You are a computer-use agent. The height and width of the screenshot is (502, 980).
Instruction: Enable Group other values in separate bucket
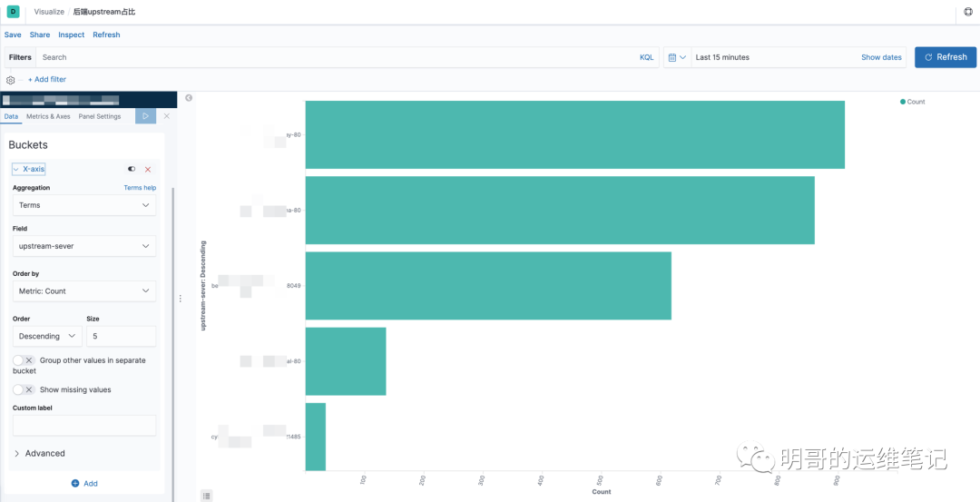click(24, 360)
